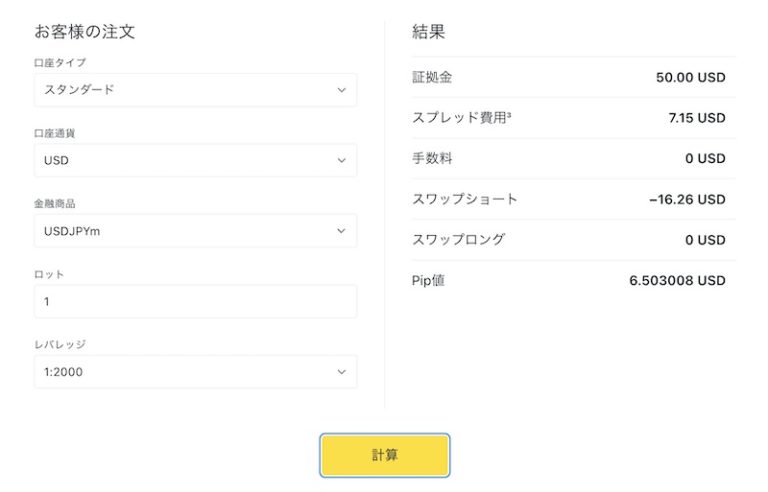Screen dimensions: 768x492
Task: Select the スワップショート value −16.26 USD
Action: [687, 200]
